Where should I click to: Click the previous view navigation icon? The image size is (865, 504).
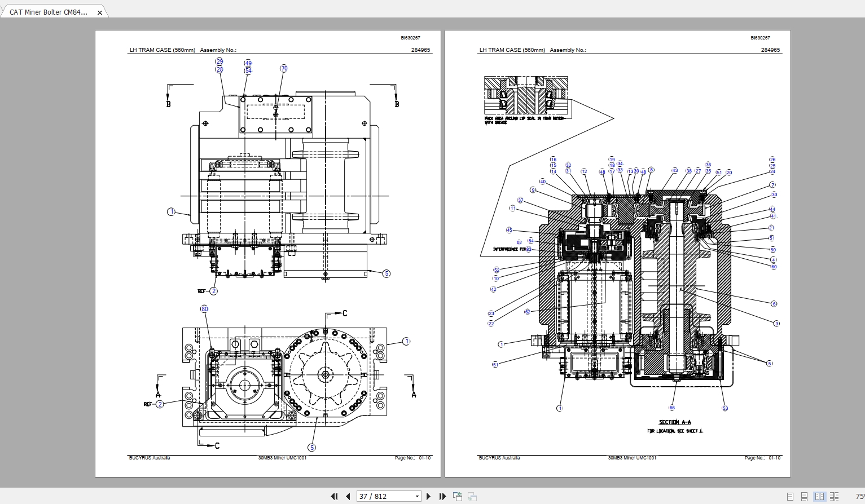pyautogui.click(x=458, y=496)
